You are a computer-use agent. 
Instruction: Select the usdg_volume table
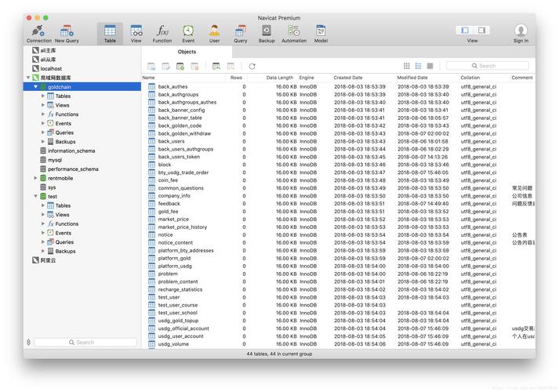[x=173, y=344]
